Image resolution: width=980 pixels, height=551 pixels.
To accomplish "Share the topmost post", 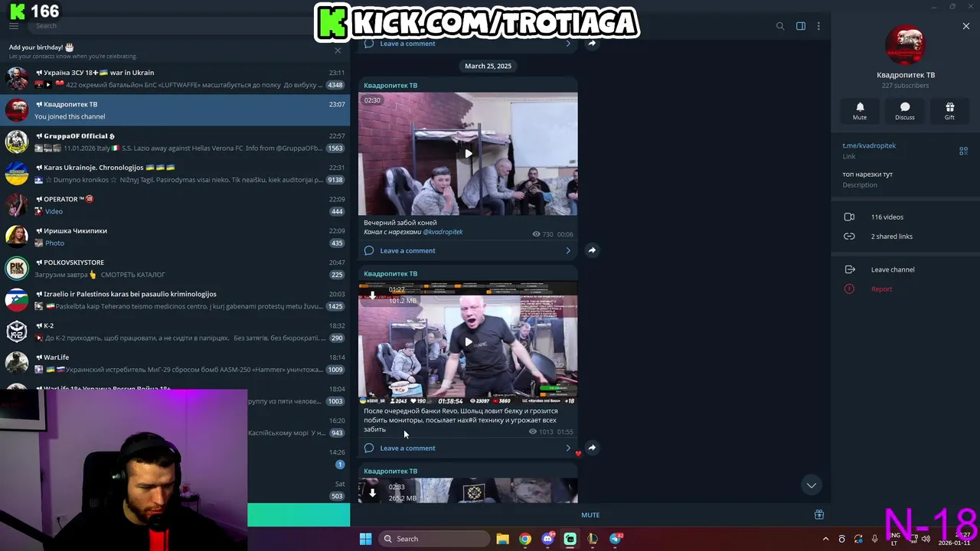I will click(592, 44).
